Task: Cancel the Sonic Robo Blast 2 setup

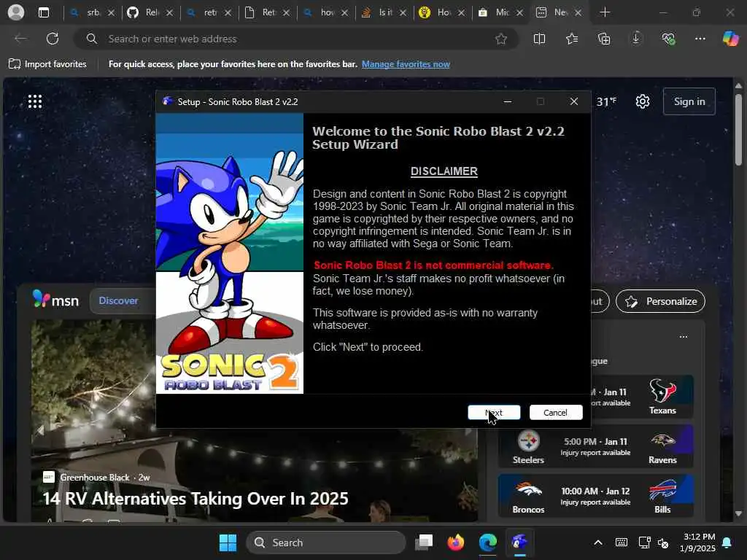Action: click(x=555, y=413)
